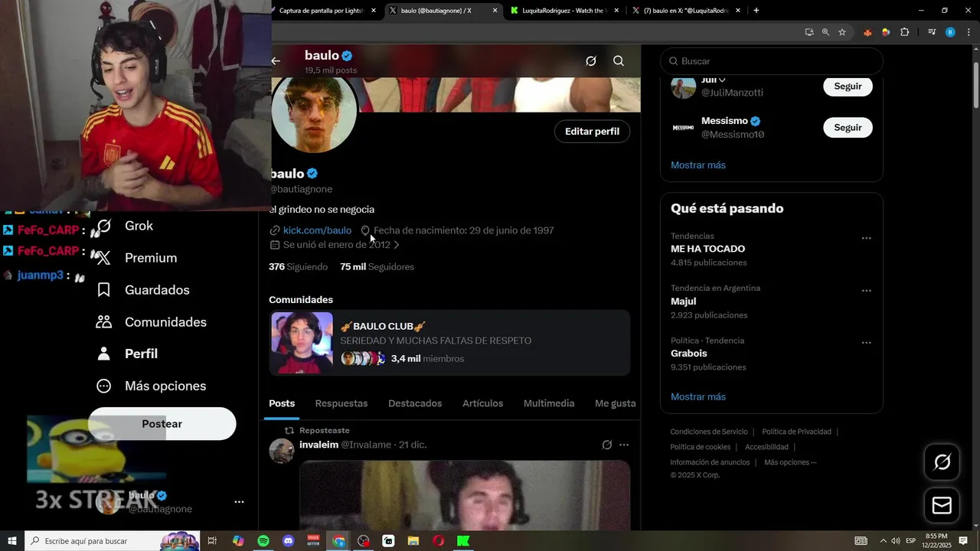Image resolution: width=980 pixels, height=551 pixels.
Task: Switch to the Destacados tab
Action: coord(415,403)
